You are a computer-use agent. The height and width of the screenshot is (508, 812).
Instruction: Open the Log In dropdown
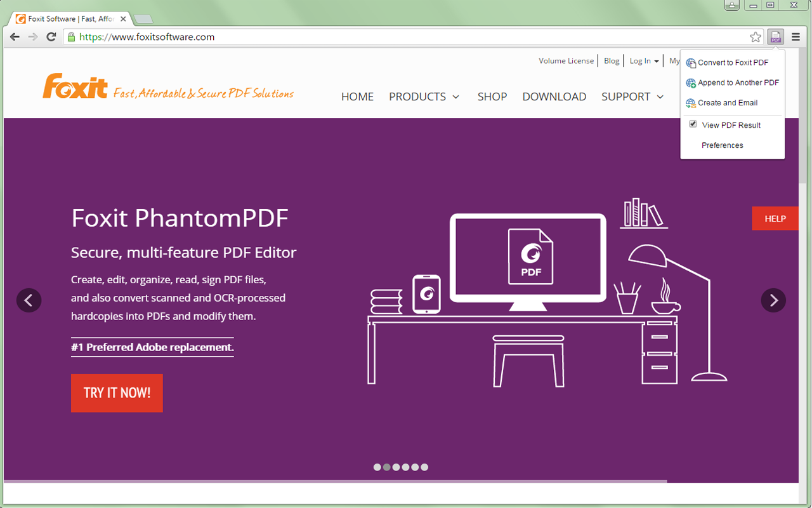click(x=644, y=61)
